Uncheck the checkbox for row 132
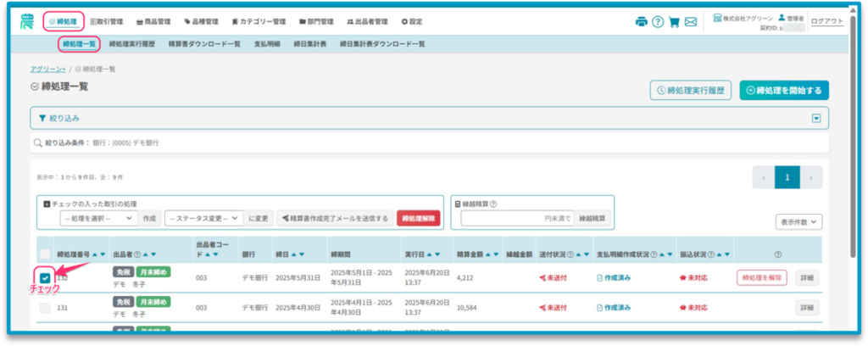868x346 pixels. point(45,278)
